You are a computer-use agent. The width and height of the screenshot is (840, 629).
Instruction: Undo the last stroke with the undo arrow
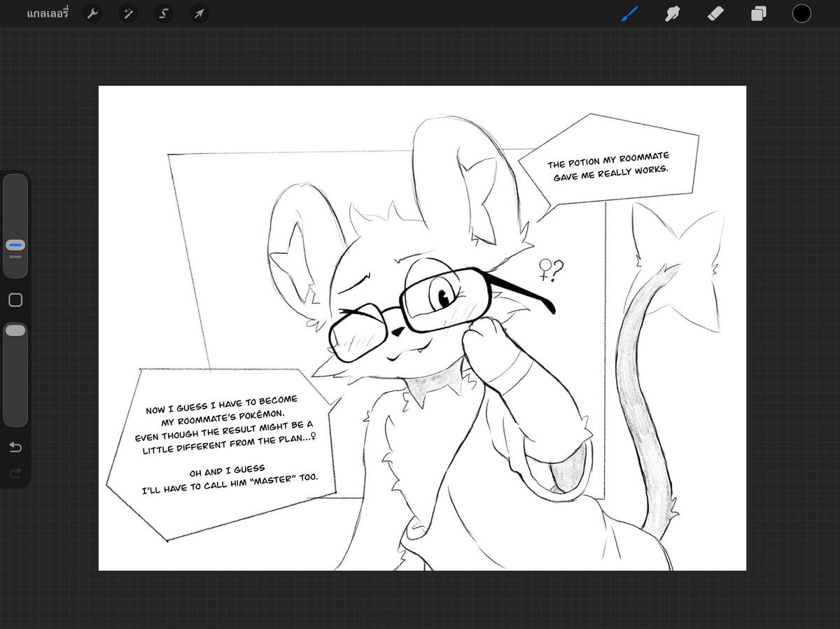[15, 447]
